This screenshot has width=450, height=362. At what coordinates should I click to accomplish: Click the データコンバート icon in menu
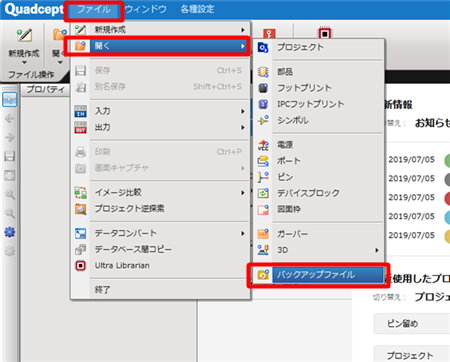[80, 233]
